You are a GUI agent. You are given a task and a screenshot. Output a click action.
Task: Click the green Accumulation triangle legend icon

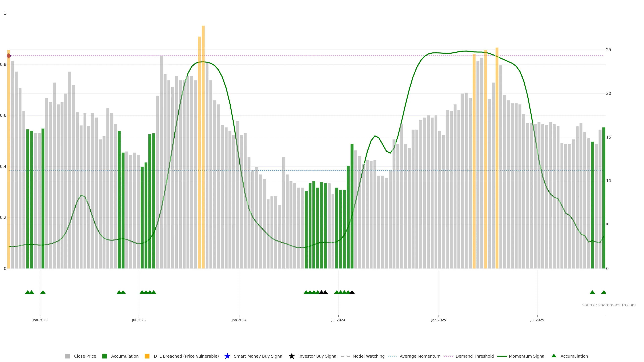[x=554, y=356]
